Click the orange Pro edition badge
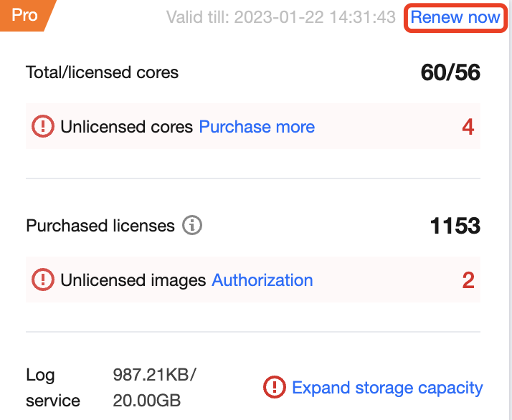The width and height of the screenshot is (512, 420). tap(24, 15)
